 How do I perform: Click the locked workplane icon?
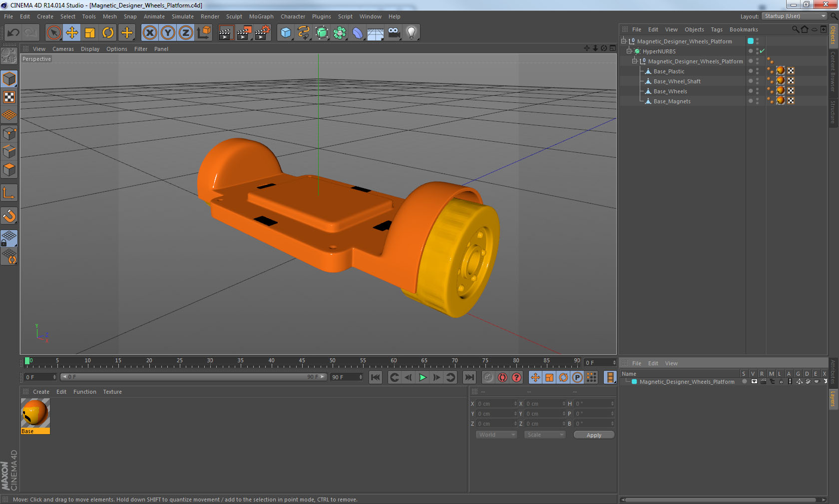tap(9, 239)
